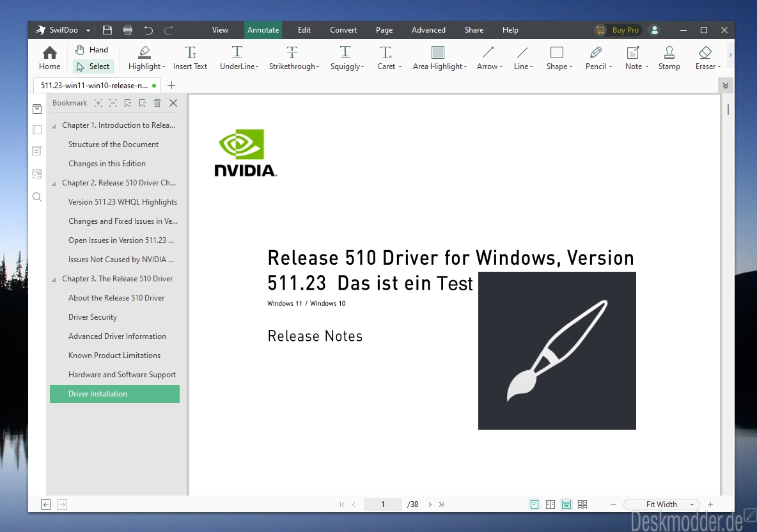Open the annotations panel icon in sidebar
Viewport: 757px width, 532px height.
pos(37,151)
